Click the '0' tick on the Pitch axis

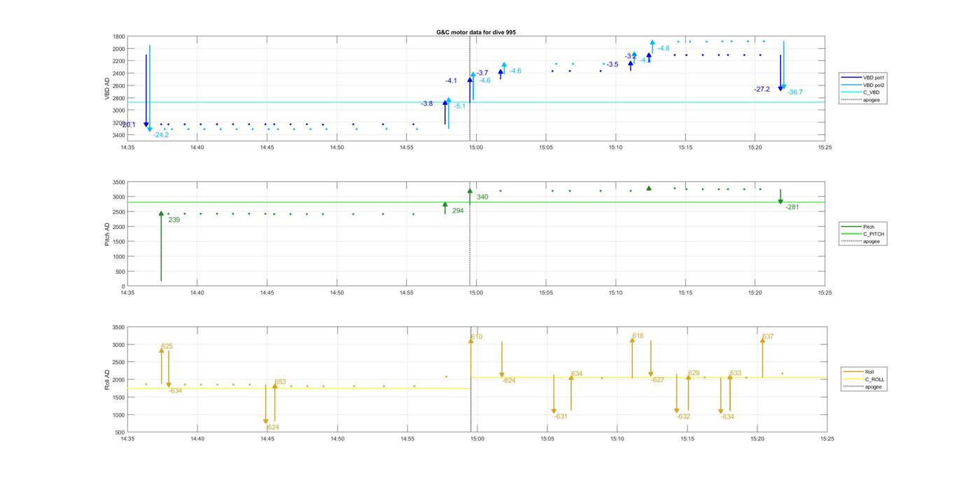click(x=124, y=286)
